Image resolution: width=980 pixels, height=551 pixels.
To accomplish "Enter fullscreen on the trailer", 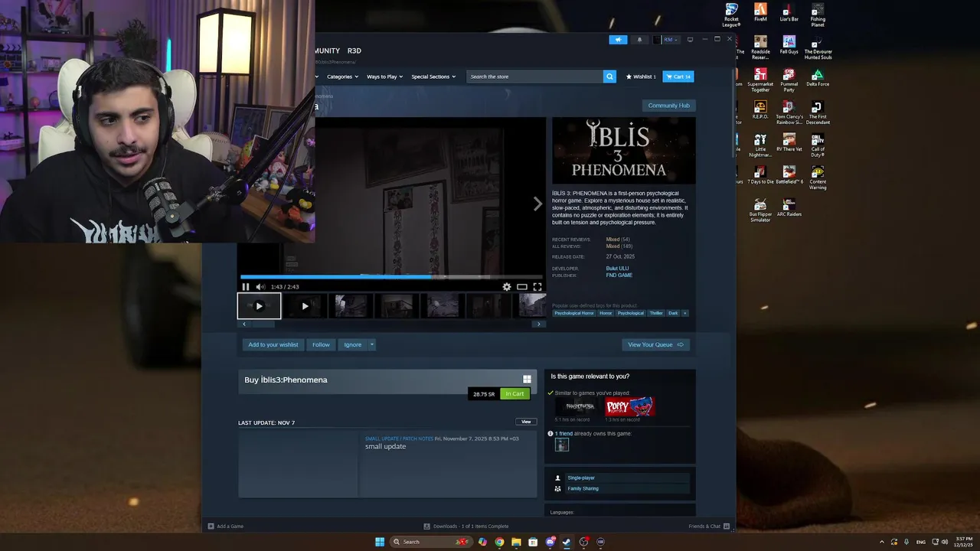I will [x=537, y=287].
